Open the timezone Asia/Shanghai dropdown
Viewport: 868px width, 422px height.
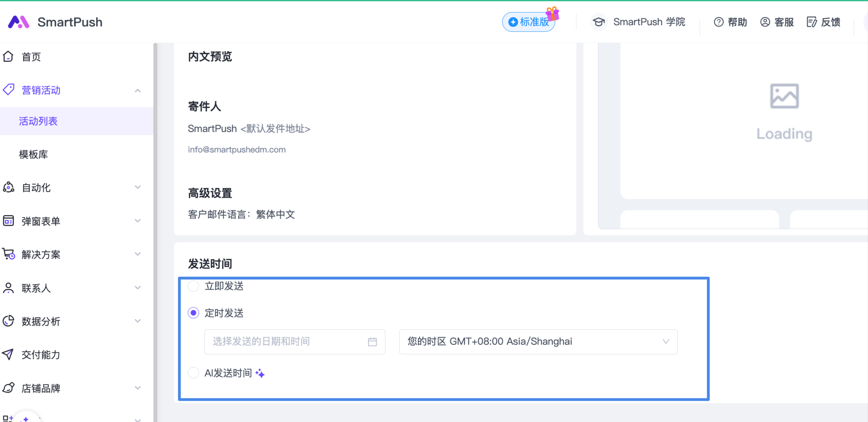pyautogui.click(x=538, y=342)
